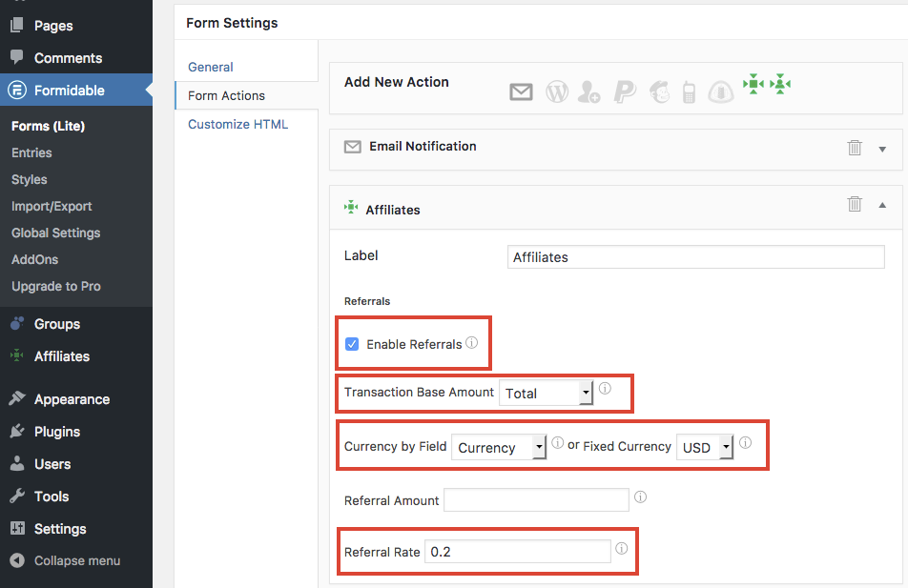Open the Comments menu label

tap(68, 58)
